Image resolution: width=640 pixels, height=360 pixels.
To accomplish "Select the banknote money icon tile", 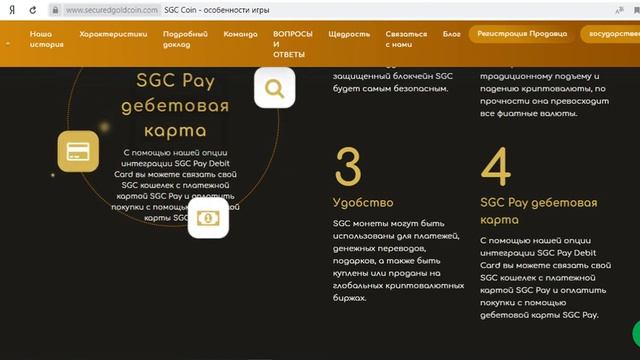I will pyautogui.click(x=208, y=218).
